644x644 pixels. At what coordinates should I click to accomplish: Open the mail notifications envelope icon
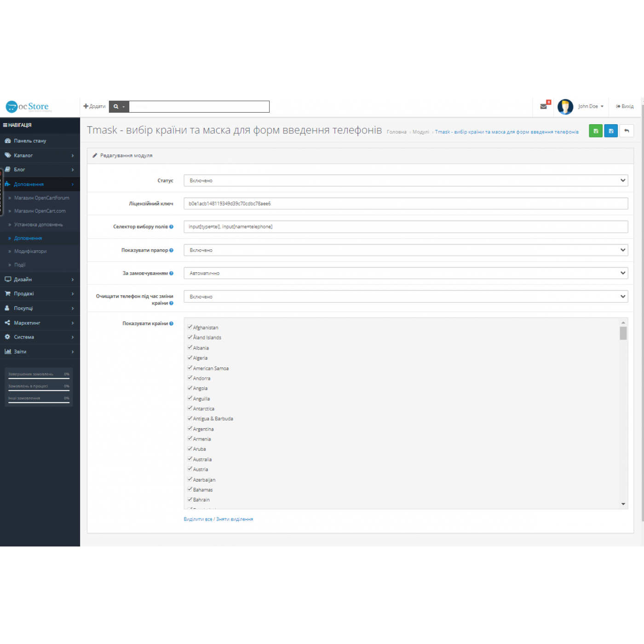[x=543, y=106]
